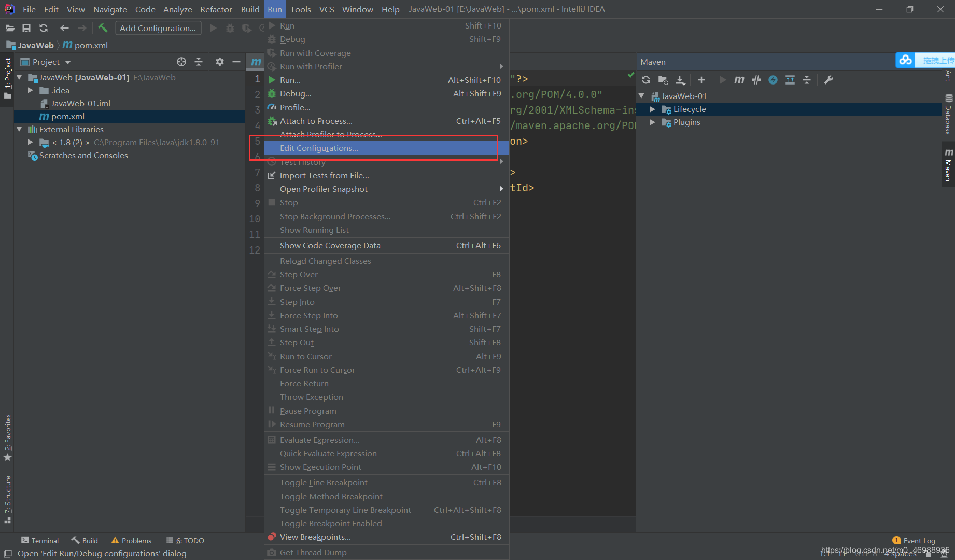Collapse External Libraries node

pos(20,129)
